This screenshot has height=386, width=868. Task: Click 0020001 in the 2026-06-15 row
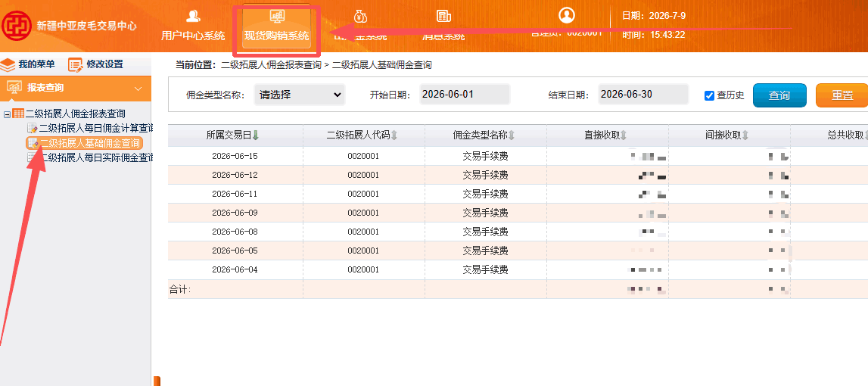pyautogui.click(x=363, y=156)
